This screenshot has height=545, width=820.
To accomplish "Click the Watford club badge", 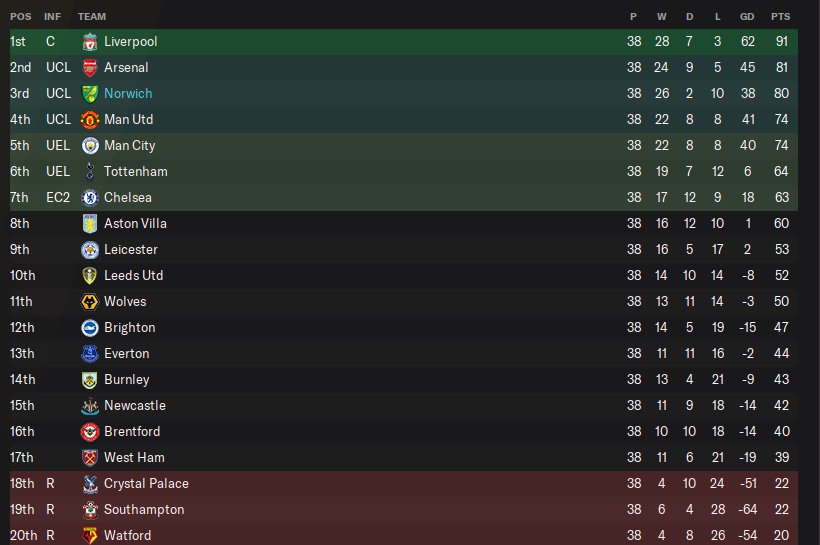I will 89,536.
